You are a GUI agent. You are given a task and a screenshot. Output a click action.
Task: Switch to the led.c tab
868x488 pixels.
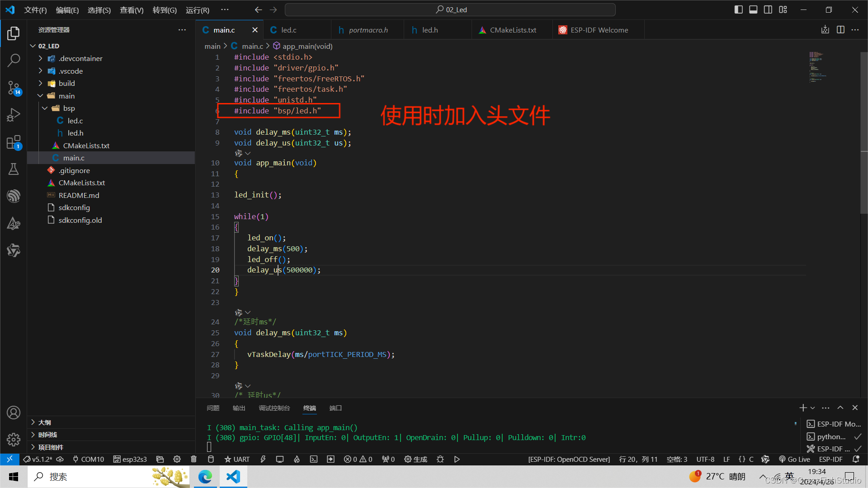coord(288,30)
